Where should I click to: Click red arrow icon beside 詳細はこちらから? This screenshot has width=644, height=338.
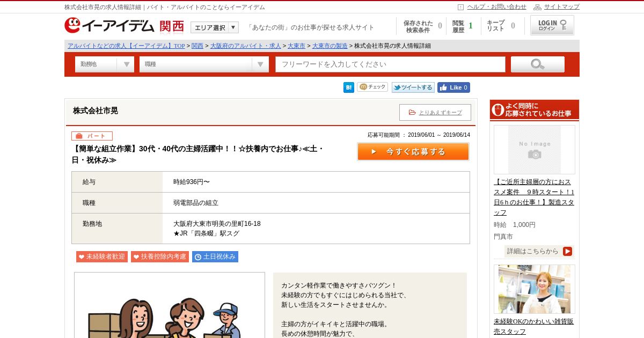[568, 251]
